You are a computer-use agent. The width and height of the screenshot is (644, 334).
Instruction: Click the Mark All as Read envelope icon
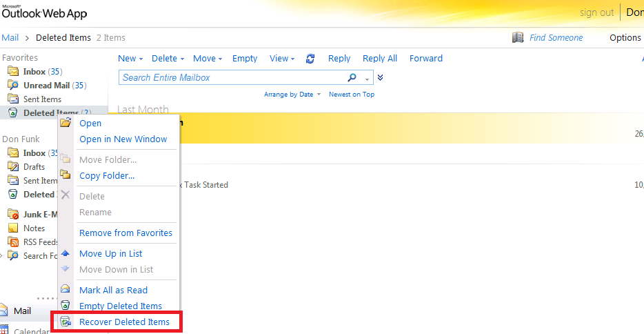point(66,290)
